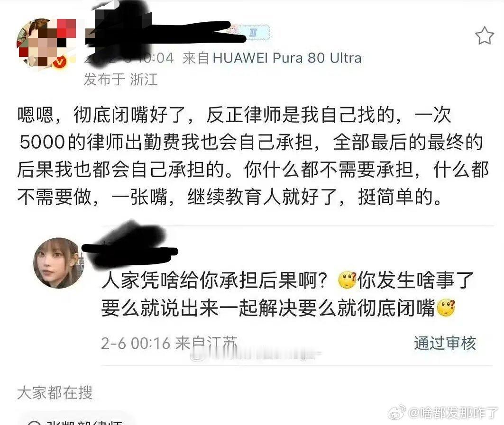
Task: Click the orange verified V badge
Action: tap(60, 63)
